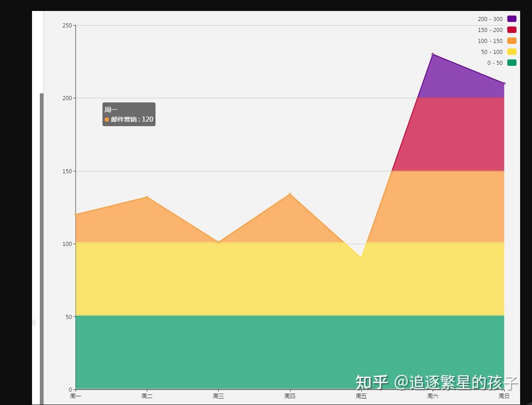Select the 周四 data point marker

click(x=290, y=194)
